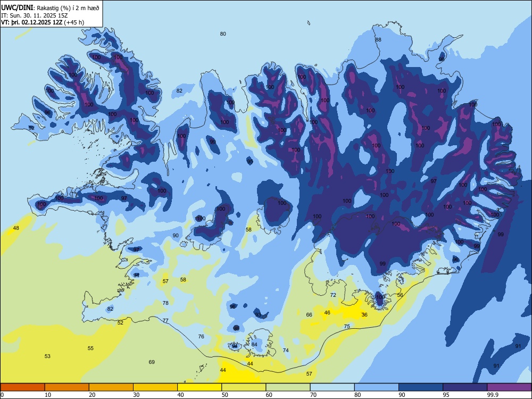Click the map value 76 in the south
This screenshot has height=399, width=532.
click(201, 337)
